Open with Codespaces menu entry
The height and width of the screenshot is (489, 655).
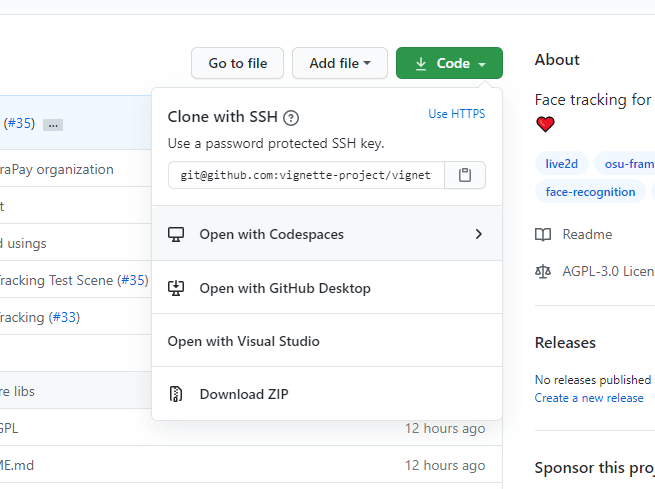[x=327, y=234]
